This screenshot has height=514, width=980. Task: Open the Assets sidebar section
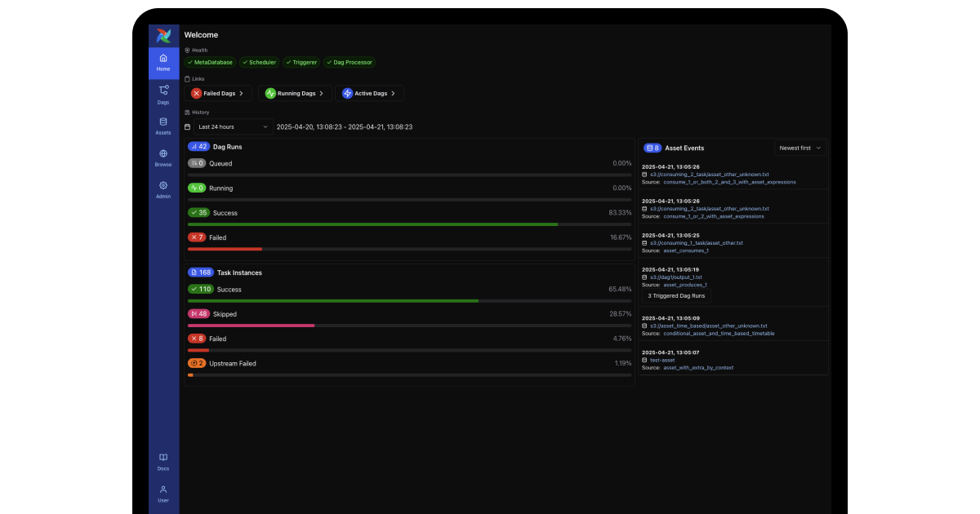163,126
